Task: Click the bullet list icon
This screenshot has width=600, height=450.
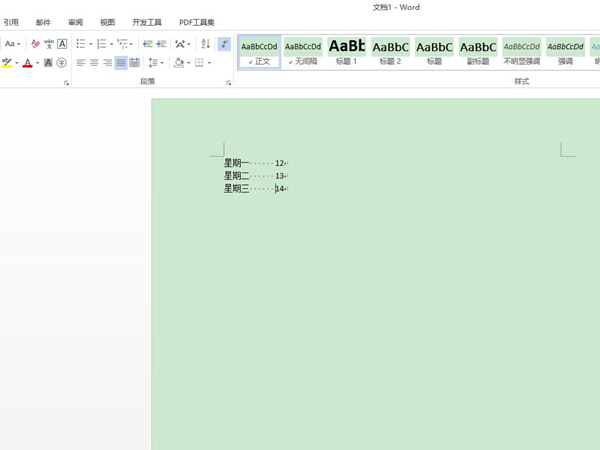Action: coord(80,44)
